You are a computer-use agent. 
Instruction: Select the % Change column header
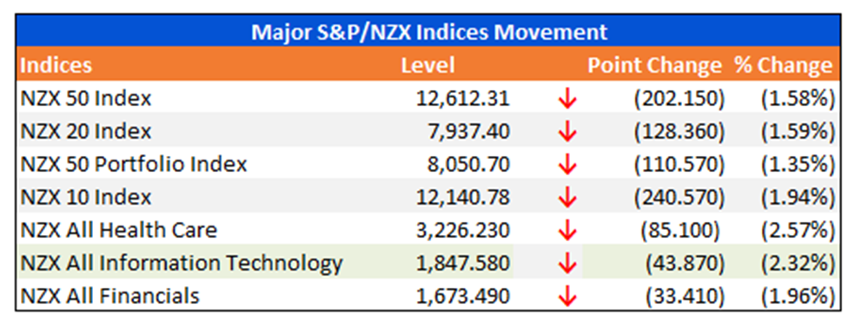(x=784, y=65)
